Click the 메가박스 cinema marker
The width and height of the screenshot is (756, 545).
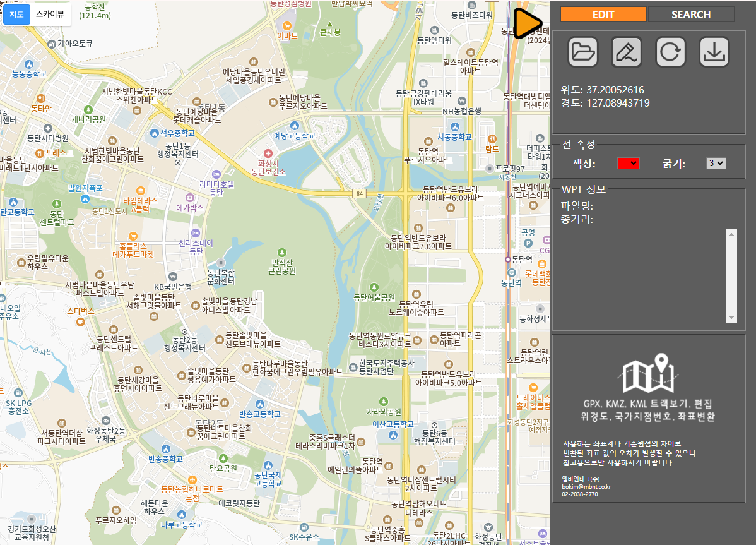[x=190, y=197]
